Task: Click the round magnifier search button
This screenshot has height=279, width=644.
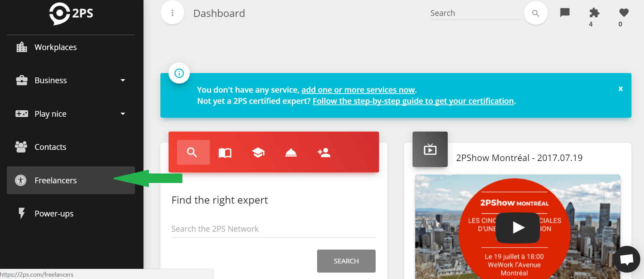Action: pos(535,13)
